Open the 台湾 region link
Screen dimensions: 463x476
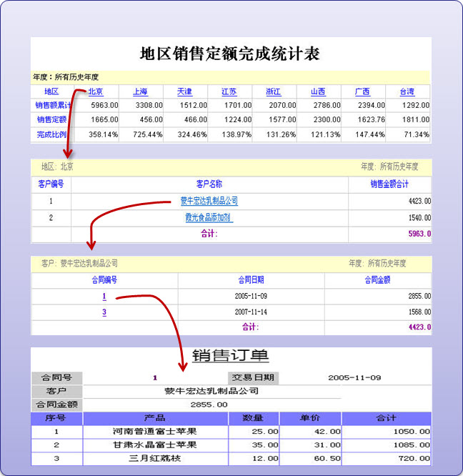click(x=407, y=91)
